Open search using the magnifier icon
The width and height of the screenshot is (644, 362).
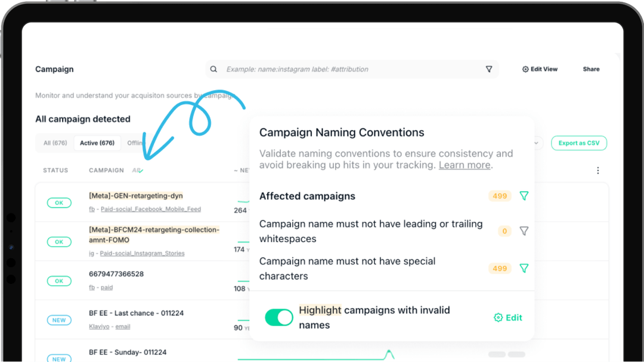(213, 69)
